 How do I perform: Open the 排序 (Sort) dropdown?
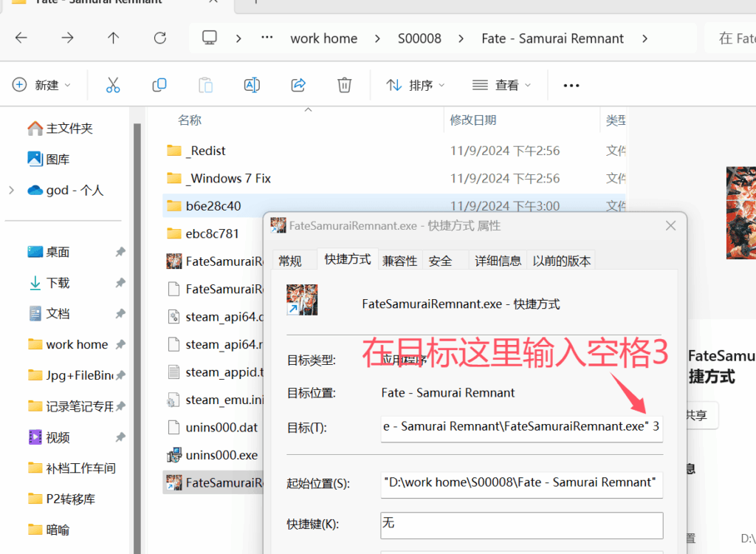[x=416, y=85]
